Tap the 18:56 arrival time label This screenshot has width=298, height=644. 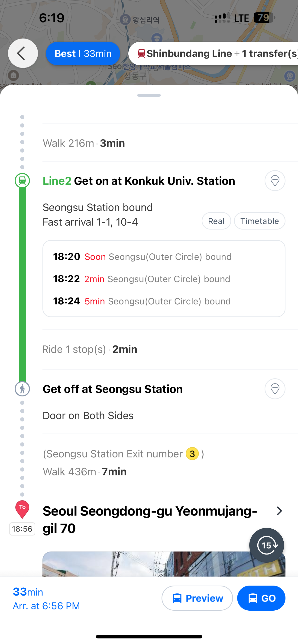[x=22, y=529]
